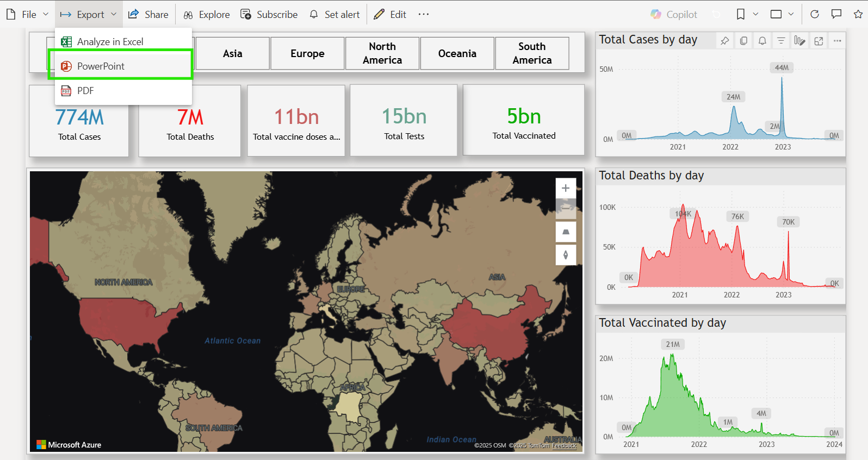Click the Share button
868x460 pixels.
(148, 14)
